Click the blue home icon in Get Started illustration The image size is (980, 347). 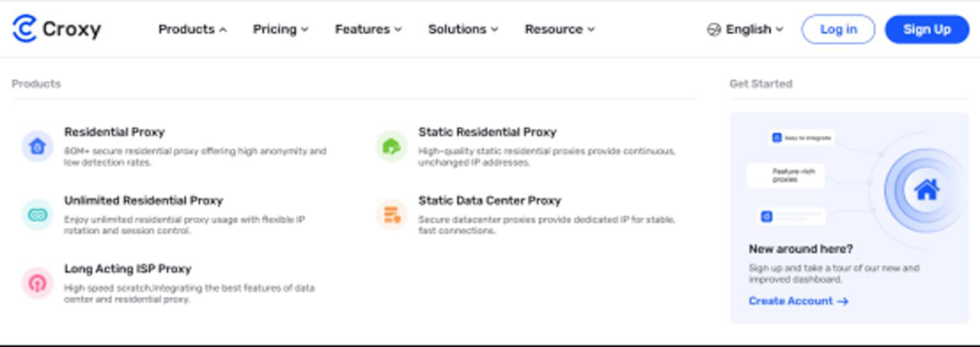point(926,190)
